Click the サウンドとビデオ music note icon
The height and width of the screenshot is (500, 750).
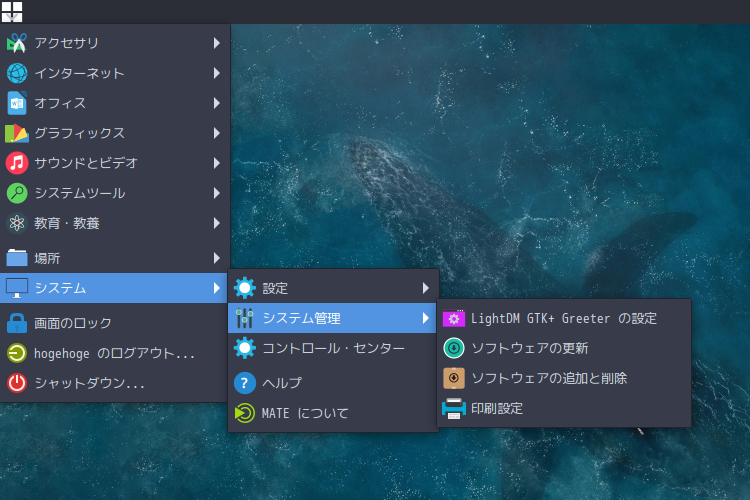click(x=17, y=163)
